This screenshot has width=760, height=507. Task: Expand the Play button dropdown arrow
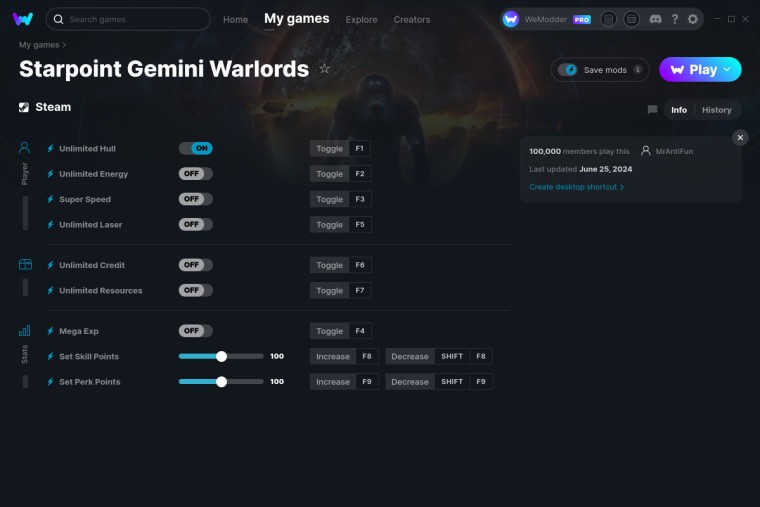[727, 70]
